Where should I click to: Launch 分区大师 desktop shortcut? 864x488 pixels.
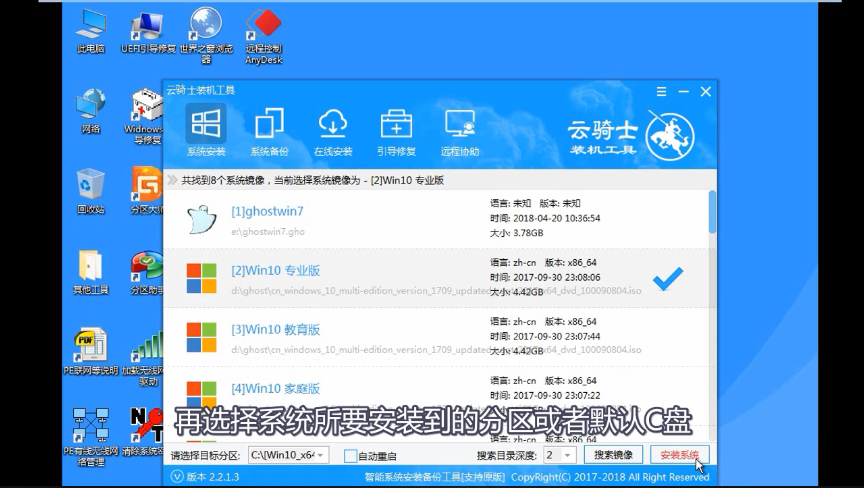[x=147, y=192]
